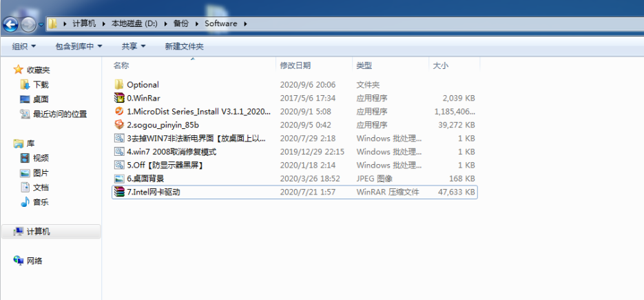Screen dimensions: 644x300
Task: Click the 6.桌面背景 JPEG image icon
Action: [x=119, y=179]
